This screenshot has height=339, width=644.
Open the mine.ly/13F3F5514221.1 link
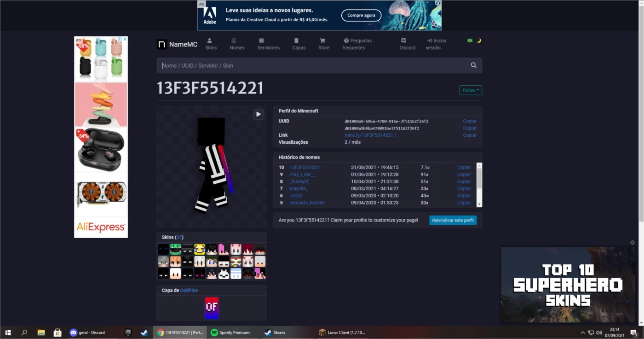click(x=370, y=135)
